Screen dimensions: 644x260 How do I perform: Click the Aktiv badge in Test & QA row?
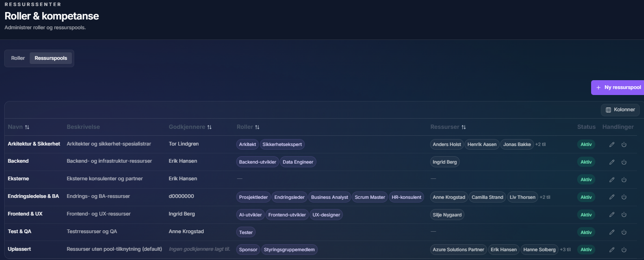586,232
